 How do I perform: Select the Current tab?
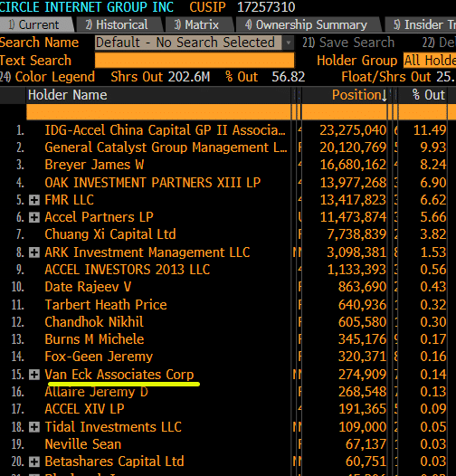pos(34,25)
